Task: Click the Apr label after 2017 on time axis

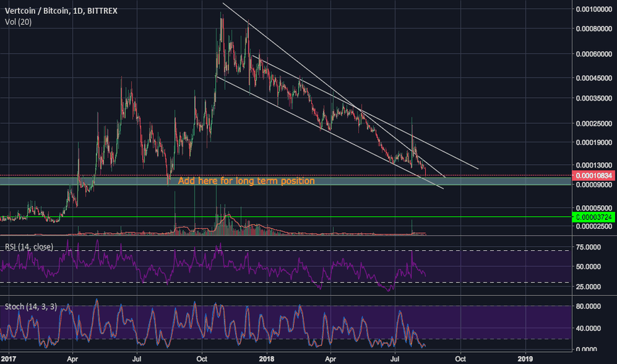Action: 72,359
